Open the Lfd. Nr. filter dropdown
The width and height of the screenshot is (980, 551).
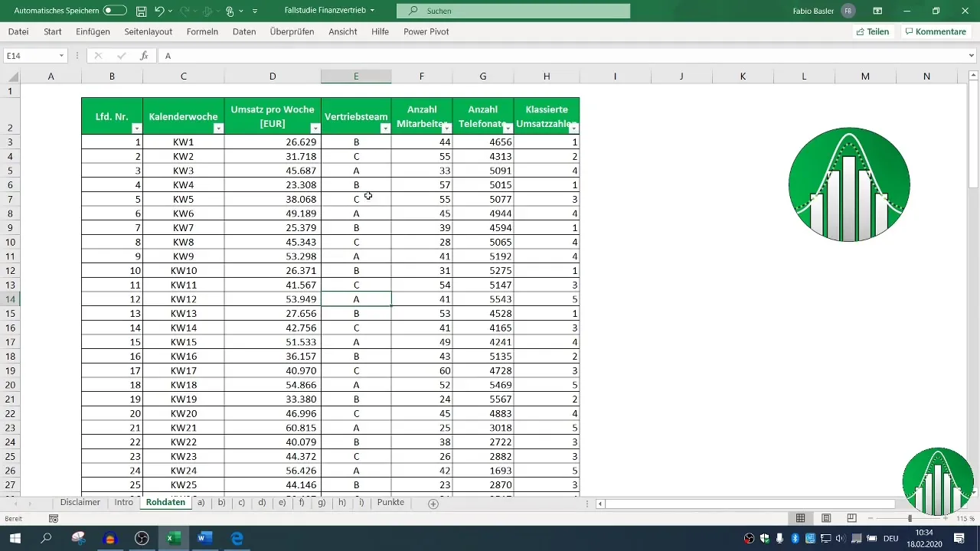coord(136,129)
